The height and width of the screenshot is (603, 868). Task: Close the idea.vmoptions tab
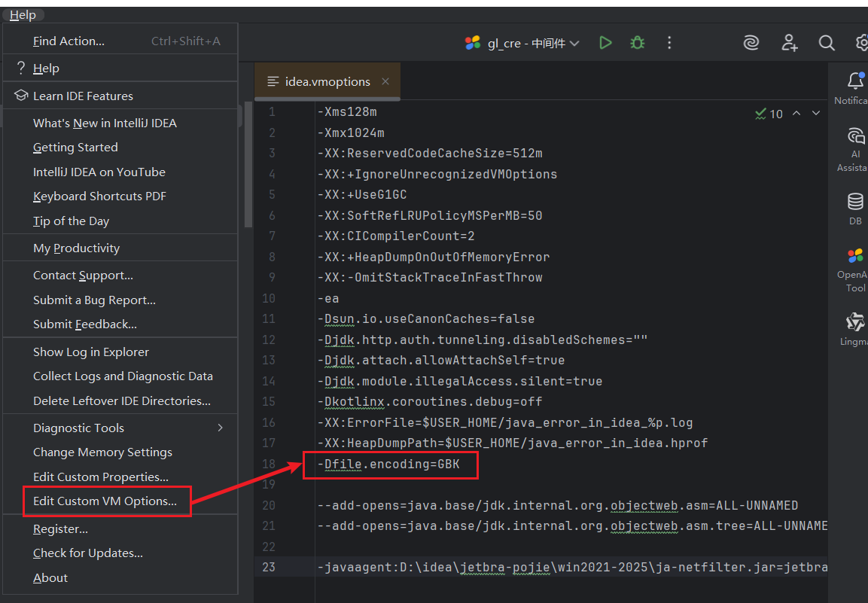[385, 81]
